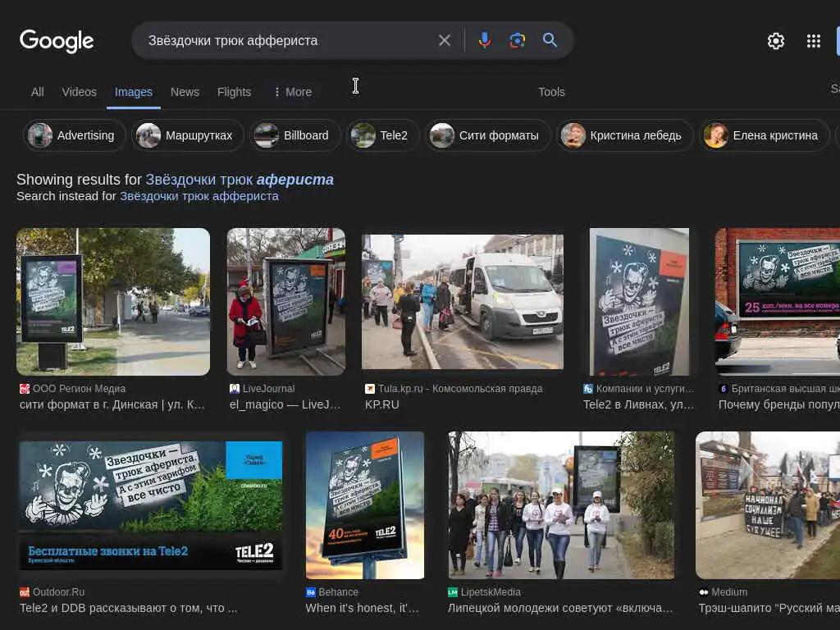The width and height of the screenshot is (840, 630).
Task: Open Tula.kp.ru minibus photo
Action: pos(463,302)
